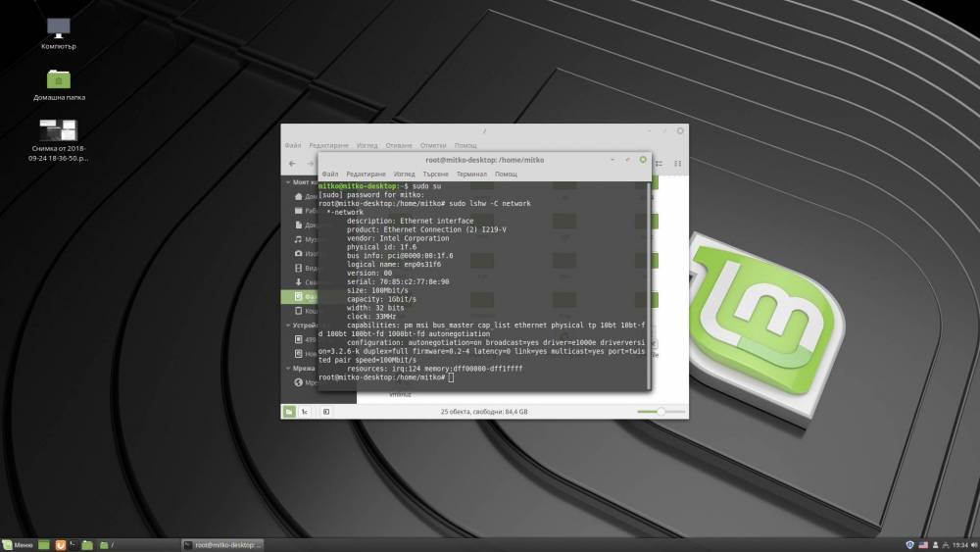Launch file manager from panel launcher
This screenshot has width=980, height=552.
[87, 545]
